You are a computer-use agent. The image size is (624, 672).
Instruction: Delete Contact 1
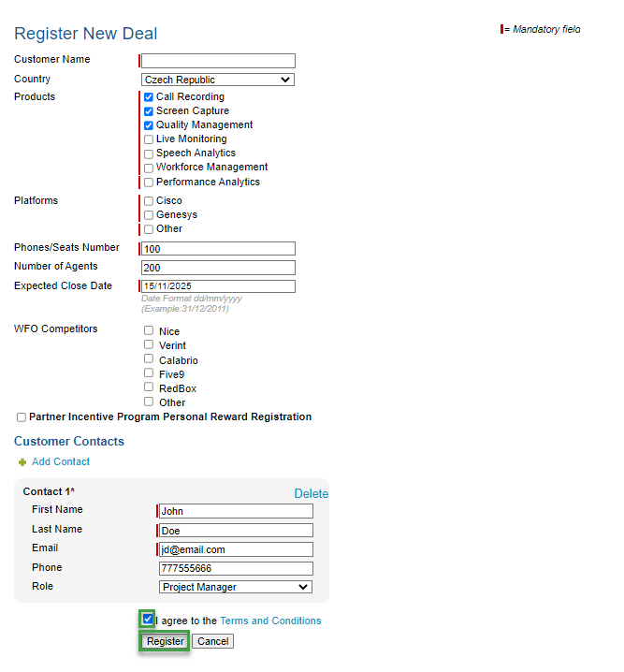(x=311, y=493)
